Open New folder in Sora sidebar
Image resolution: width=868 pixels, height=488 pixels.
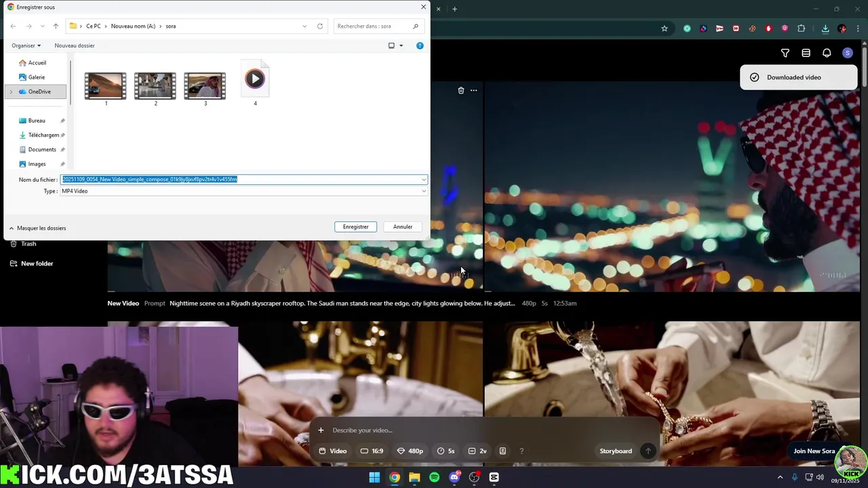coord(31,264)
